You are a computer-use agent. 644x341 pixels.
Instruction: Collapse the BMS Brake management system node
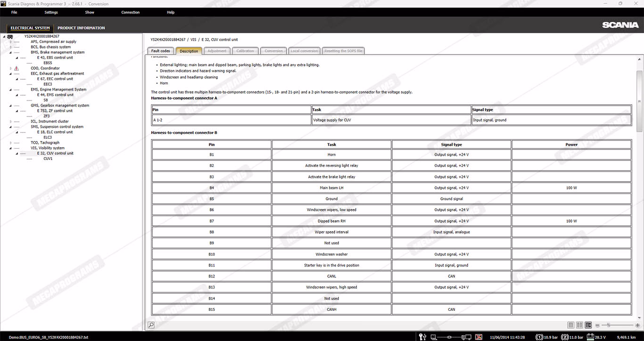tap(11, 52)
